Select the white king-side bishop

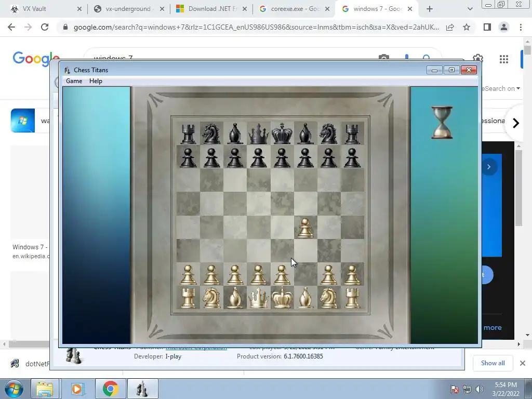pos(305,298)
